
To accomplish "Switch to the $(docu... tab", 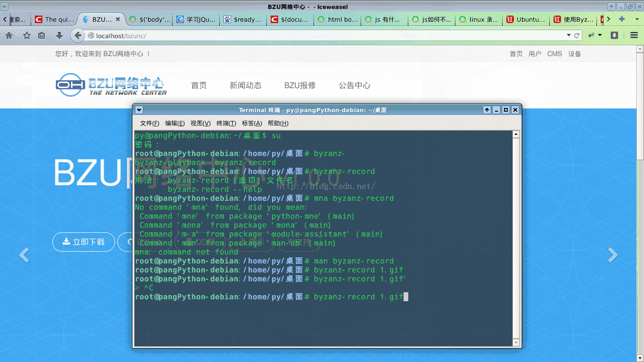I will click(291, 20).
